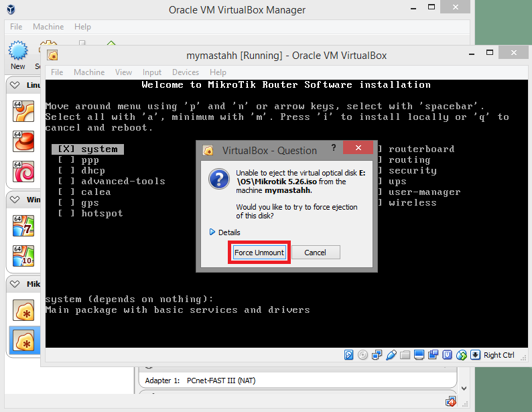
Task: Click the dhcp package line
Action: pos(82,170)
